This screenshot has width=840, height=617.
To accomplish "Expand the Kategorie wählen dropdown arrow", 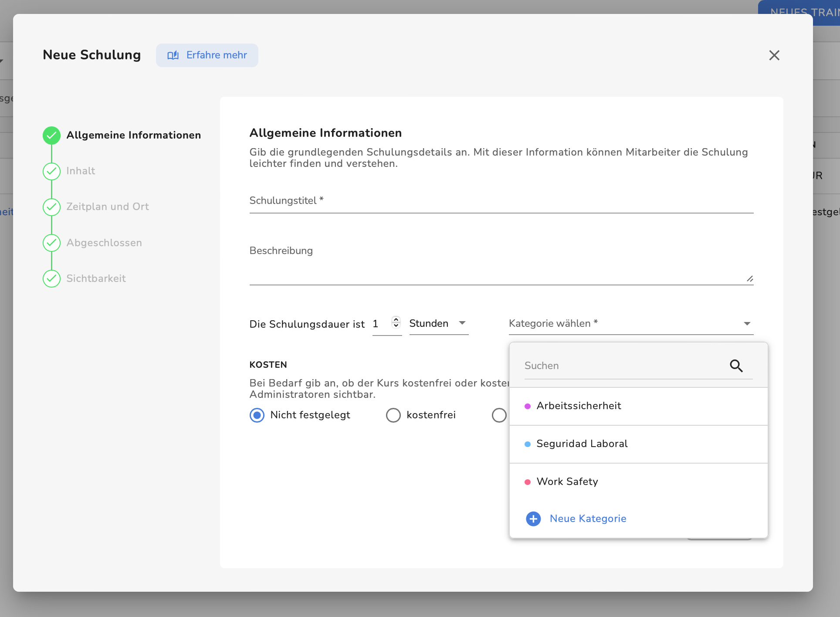I will tap(747, 324).
